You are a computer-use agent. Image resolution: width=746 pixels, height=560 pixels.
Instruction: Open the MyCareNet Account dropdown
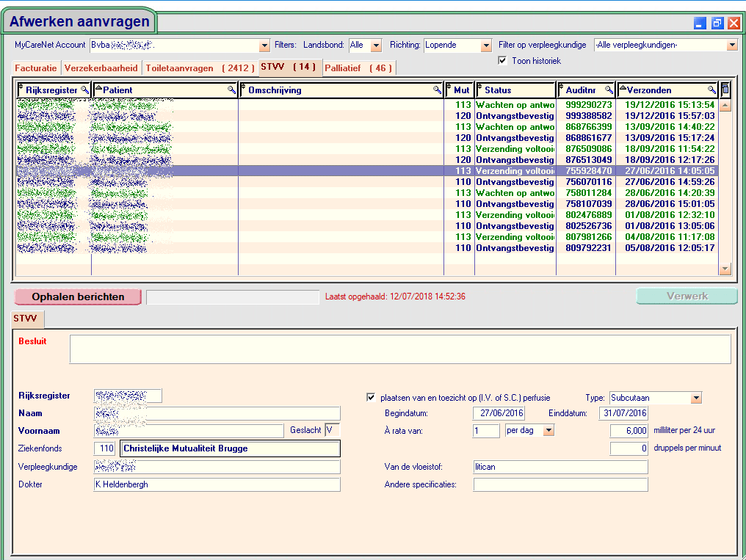click(x=264, y=46)
